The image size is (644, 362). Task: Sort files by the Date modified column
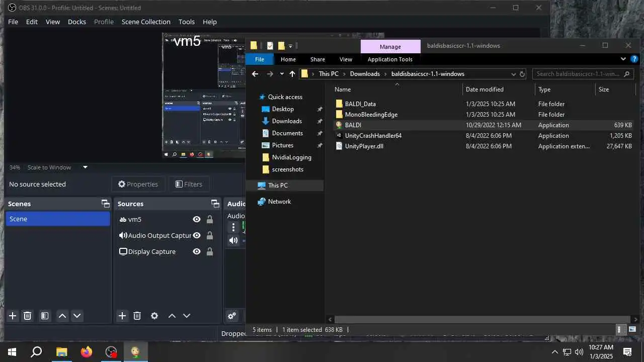pos(485,89)
